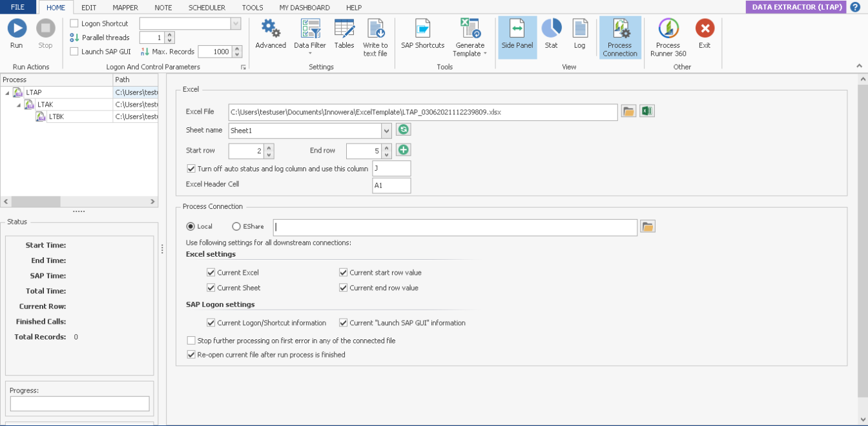Click the Exit button
Viewport: 868px width, 426px height.
[704, 34]
